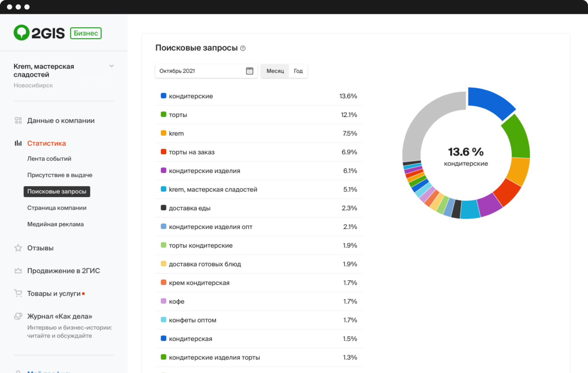The height and width of the screenshot is (373, 588).
Task: Open Медийная реклама item
Action: coord(55,224)
